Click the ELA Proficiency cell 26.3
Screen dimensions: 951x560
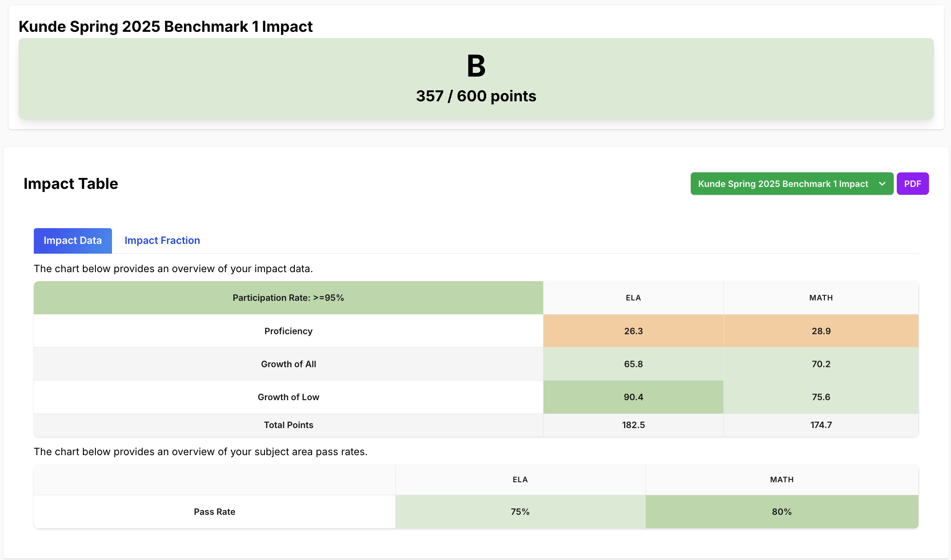point(633,331)
